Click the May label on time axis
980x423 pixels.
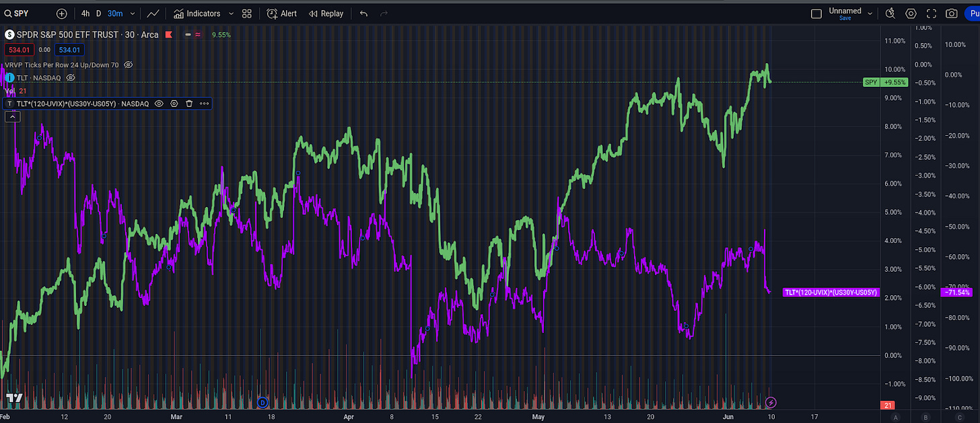pyautogui.click(x=538, y=417)
